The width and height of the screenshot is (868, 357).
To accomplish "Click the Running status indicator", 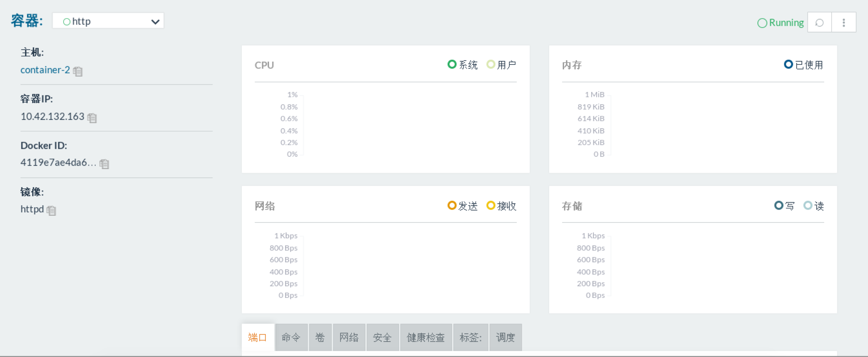I will coord(780,23).
